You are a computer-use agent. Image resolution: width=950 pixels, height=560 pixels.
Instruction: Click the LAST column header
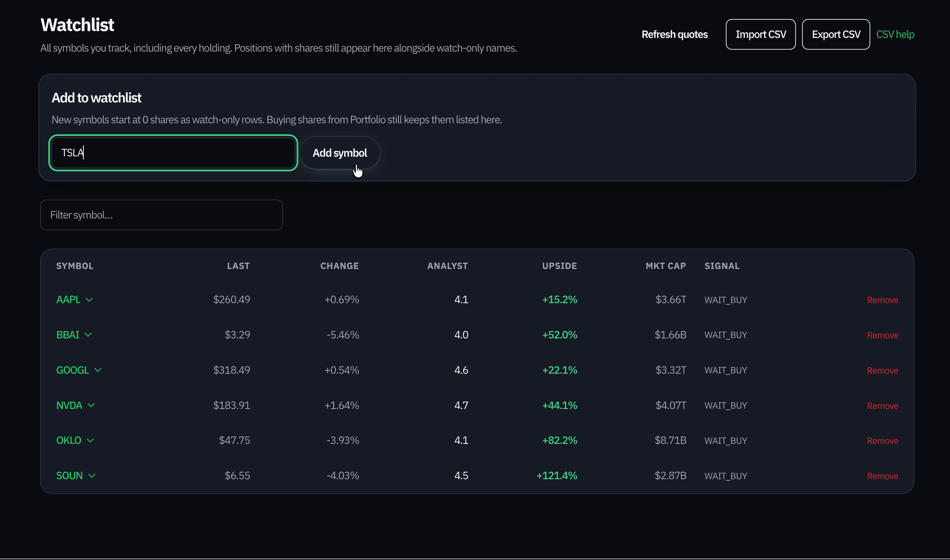pyautogui.click(x=238, y=266)
